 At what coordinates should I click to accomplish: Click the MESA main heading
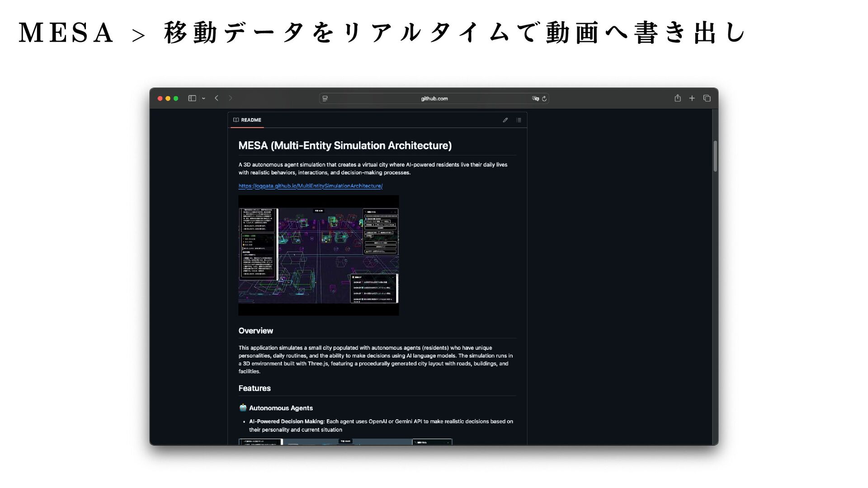[x=345, y=145]
